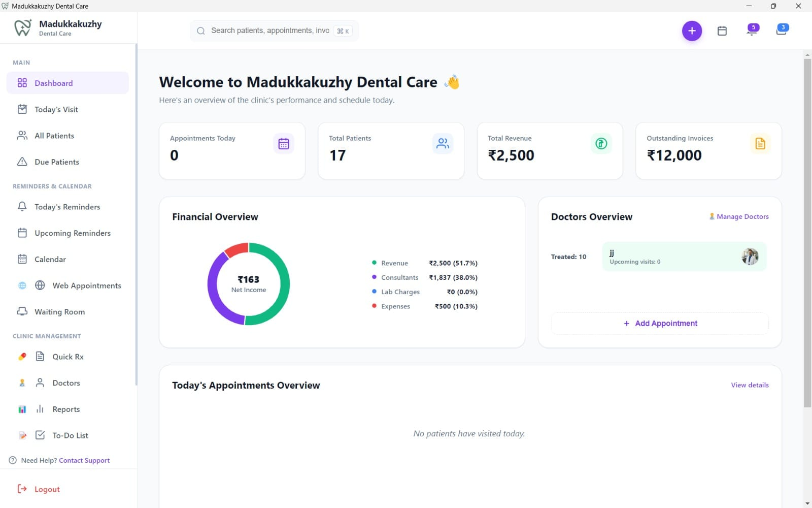Click the Financial Overview heading
The image size is (812, 508).
point(215,217)
